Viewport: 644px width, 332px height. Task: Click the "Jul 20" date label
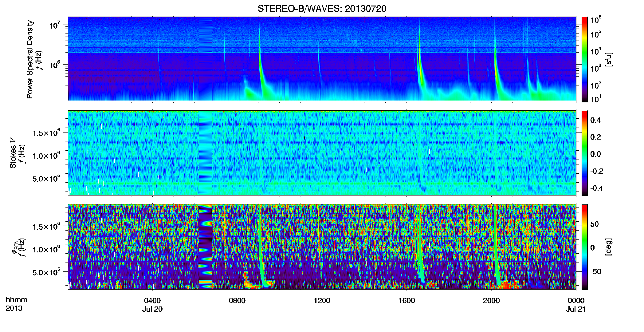[x=152, y=309]
